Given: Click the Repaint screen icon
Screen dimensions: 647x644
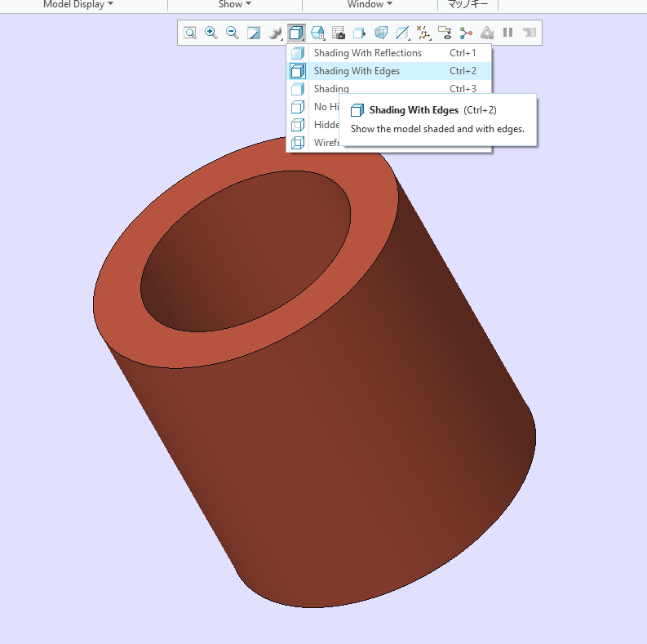Looking at the screenshot, I should (254, 33).
